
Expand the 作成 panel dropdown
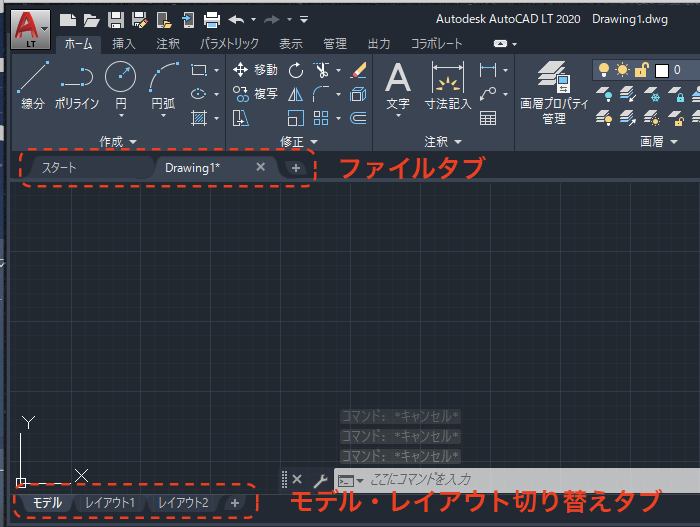tap(117, 142)
